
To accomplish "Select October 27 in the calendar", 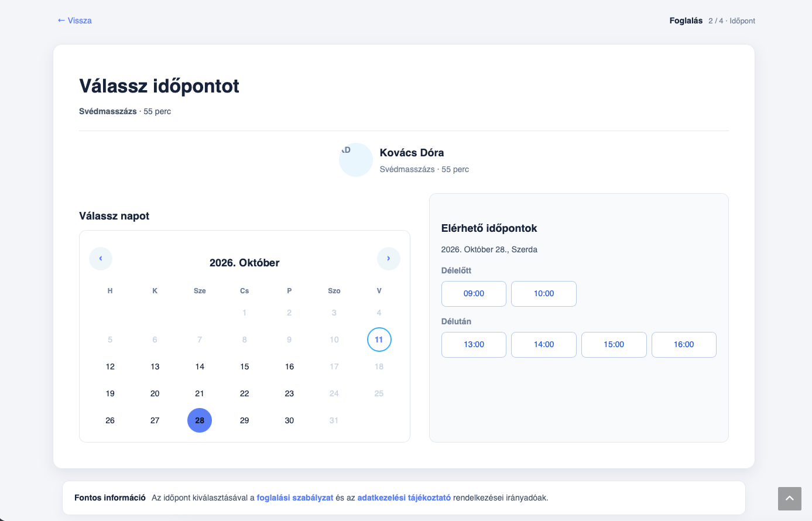I will [x=155, y=420].
